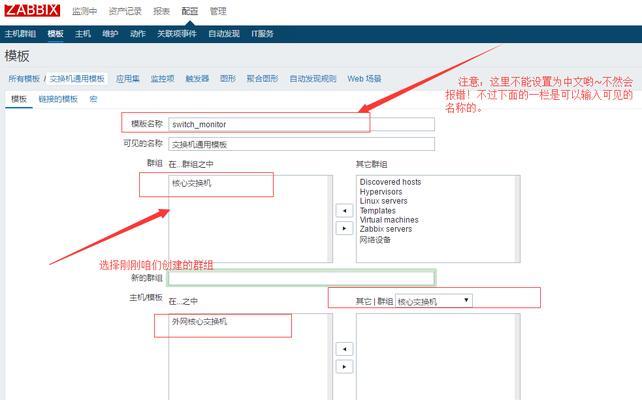Follow the 所有模板 breadcrumb link
Image resolution: width=642 pixels, height=400 pixels.
coord(24,79)
